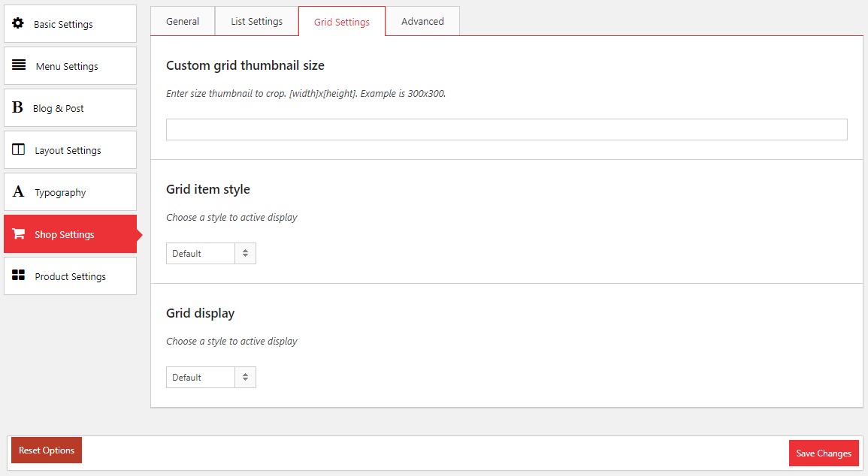Open the Grid display dropdown
868x476 pixels.
201,378
